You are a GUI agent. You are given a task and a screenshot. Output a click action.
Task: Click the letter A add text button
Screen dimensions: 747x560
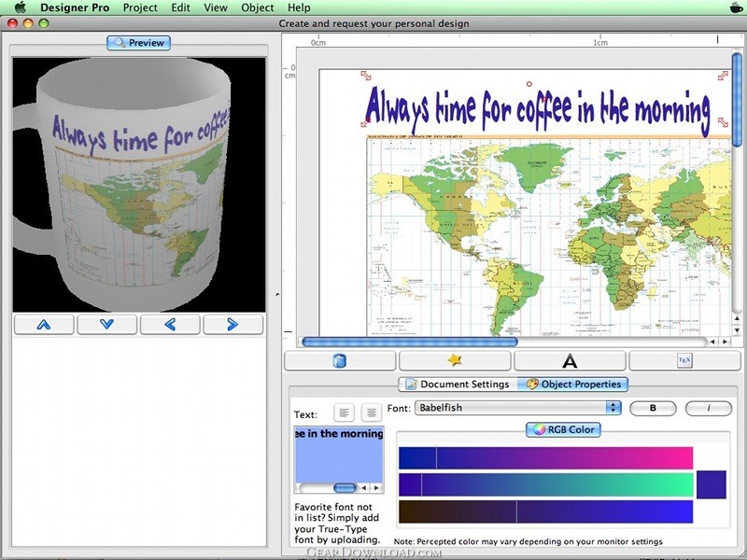(570, 361)
